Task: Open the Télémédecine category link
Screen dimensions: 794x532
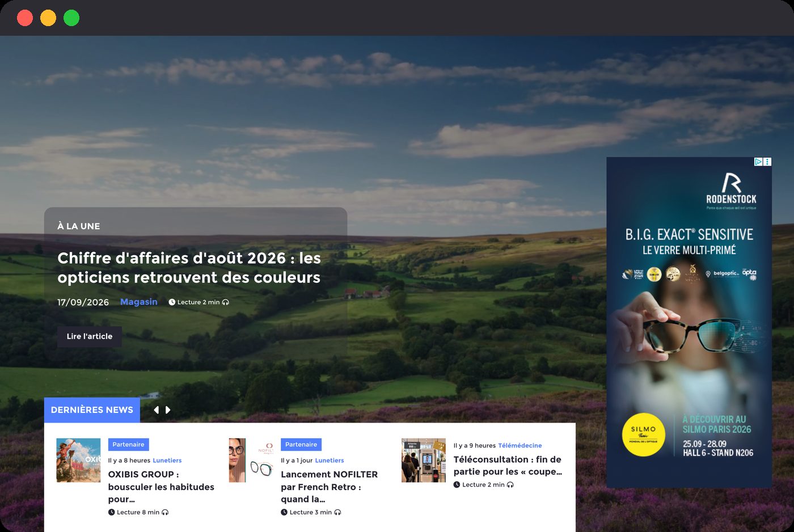Action: (x=520, y=446)
